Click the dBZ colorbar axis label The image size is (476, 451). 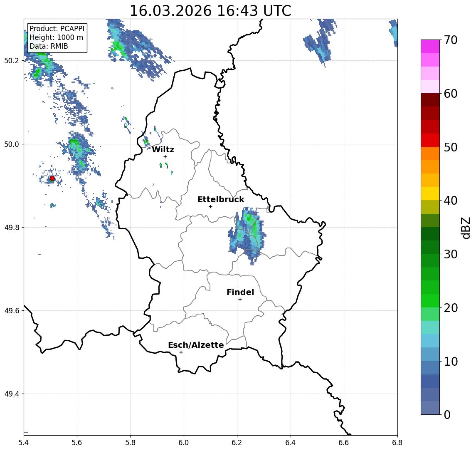coord(466,228)
